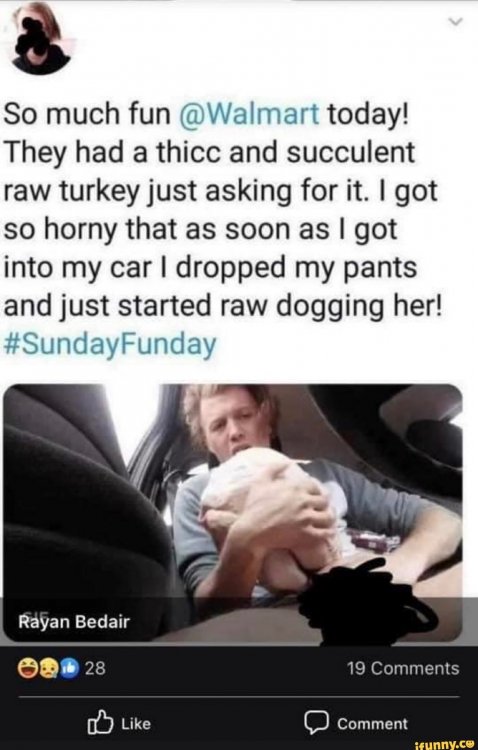Click the laughing reaction emoji
The width and height of the screenshot is (478, 750).
click(x=28, y=668)
